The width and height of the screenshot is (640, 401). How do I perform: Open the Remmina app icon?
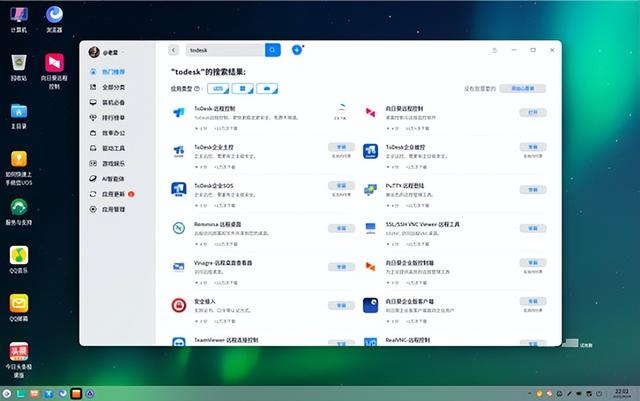tap(179, 228)
